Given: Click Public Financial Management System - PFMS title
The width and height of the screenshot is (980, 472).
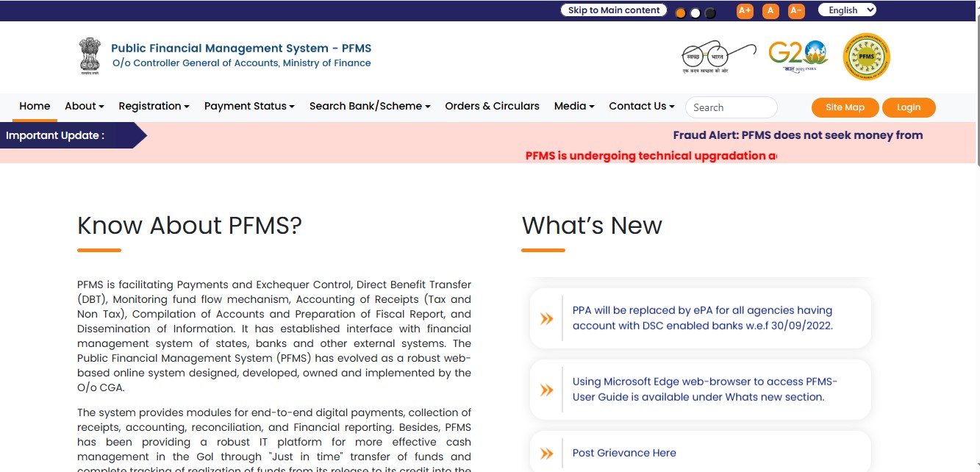Looking at the screenshot, I should point(241,49).
